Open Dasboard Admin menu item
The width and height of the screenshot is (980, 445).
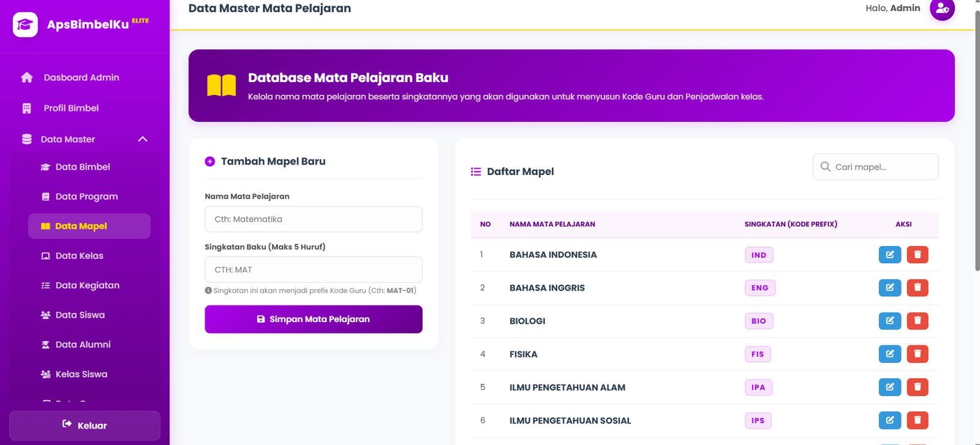[85, 77]
